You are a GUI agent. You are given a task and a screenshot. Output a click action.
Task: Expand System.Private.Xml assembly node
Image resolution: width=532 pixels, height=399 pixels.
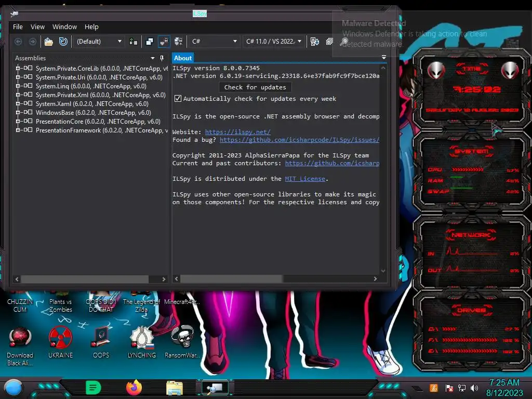(x=18, y=95)
